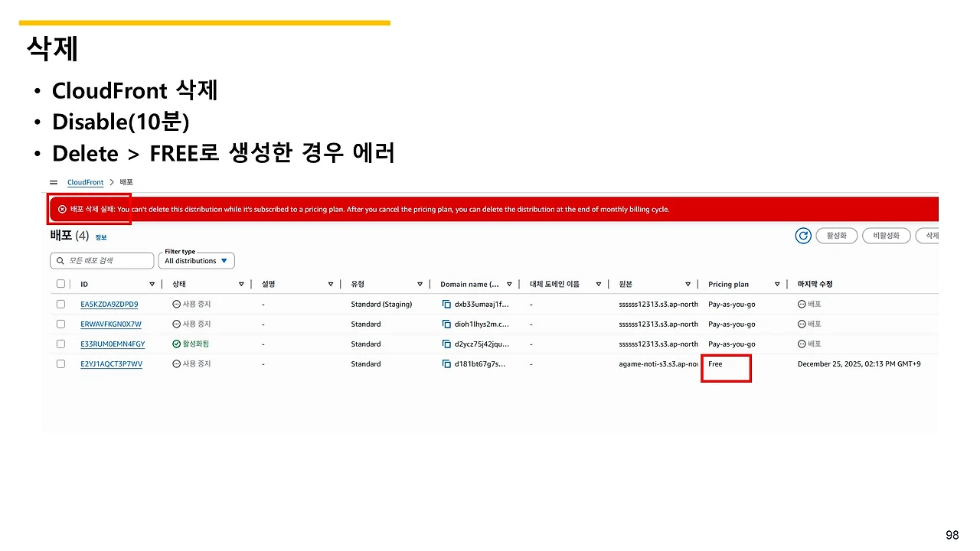Open the Domain name column dropdown arrow

point(508,283)
